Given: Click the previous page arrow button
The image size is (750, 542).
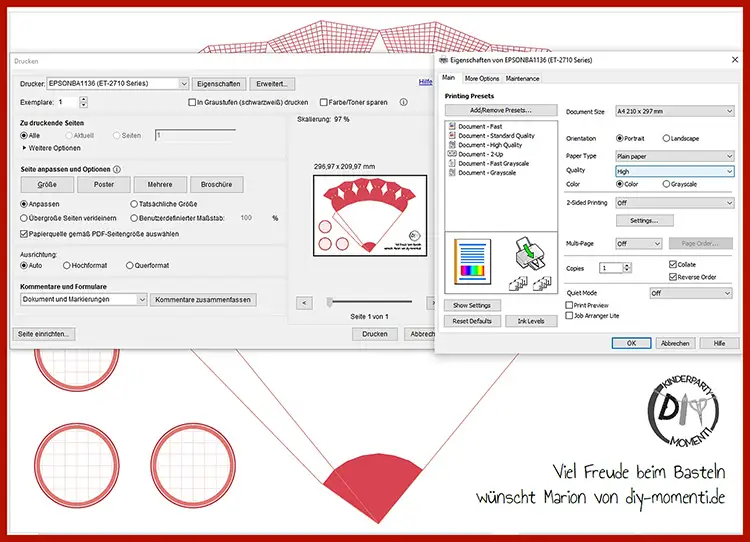Looking at the screenshot, I should click(304, 302).
